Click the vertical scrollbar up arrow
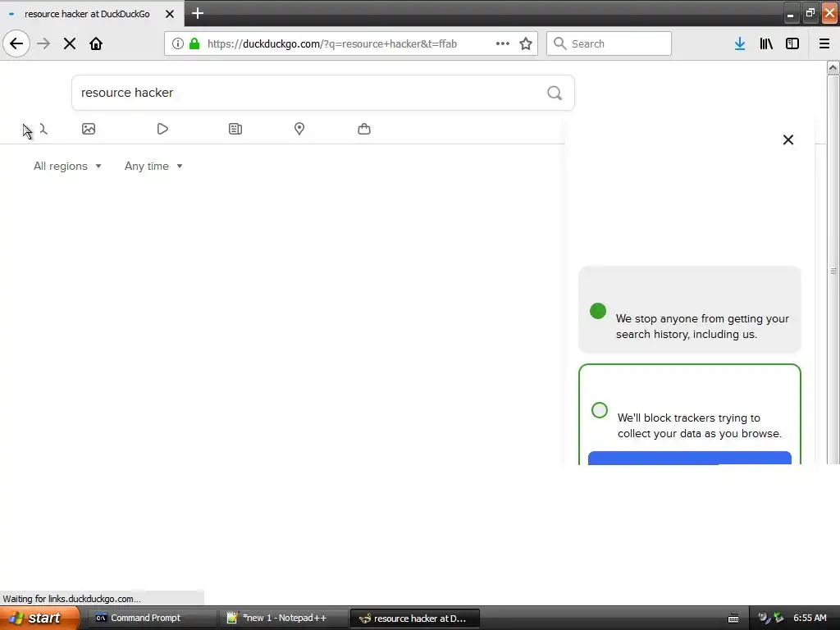 click(833, 67)
